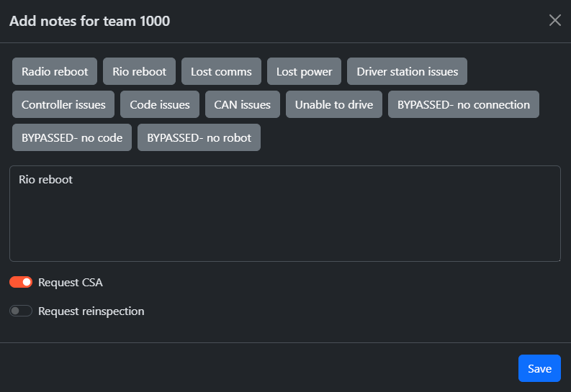Click the Radio reboot quick note
This screenshot has height=392, width=571.
coord(55,72)
